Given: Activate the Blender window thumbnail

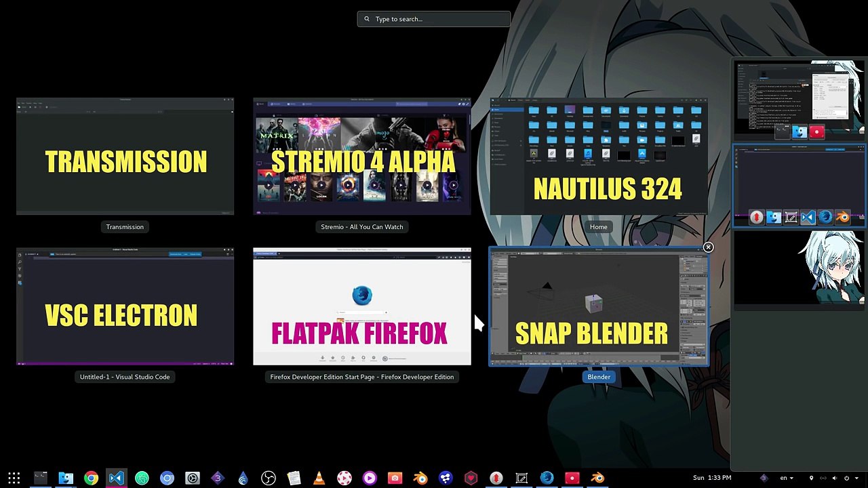Looking at the screenshot, I should (x=599, y=307).
